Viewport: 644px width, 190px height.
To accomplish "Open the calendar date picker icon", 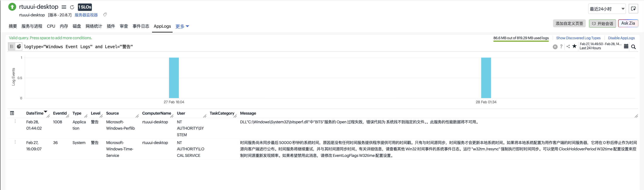I will point(626,46).
